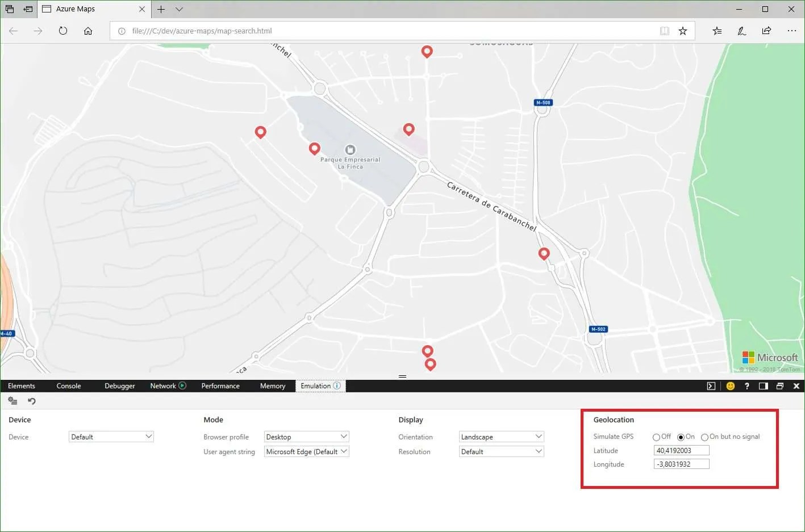Open DevTools help question mark
Image resolution: width=805 pixels, height=532 pixels.
(747, 386)
